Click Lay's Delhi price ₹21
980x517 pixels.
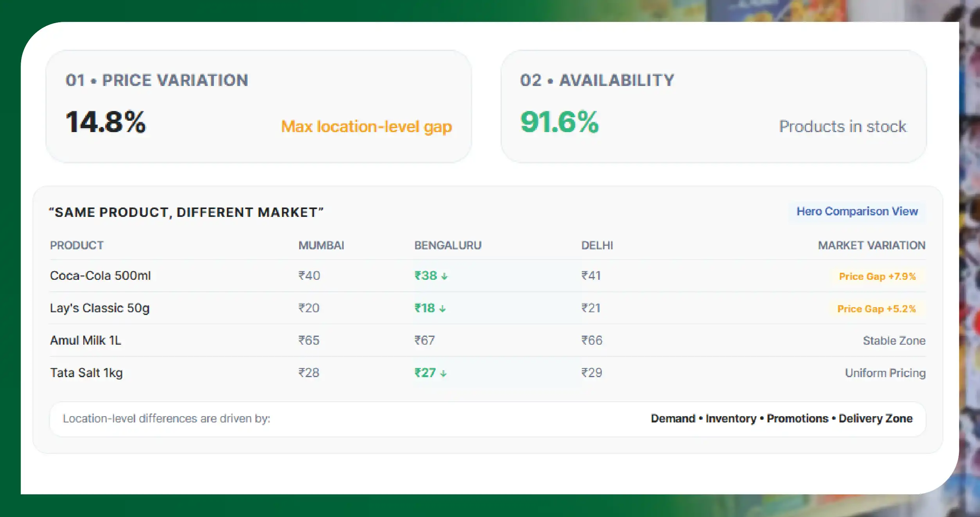tap(591, 308)
